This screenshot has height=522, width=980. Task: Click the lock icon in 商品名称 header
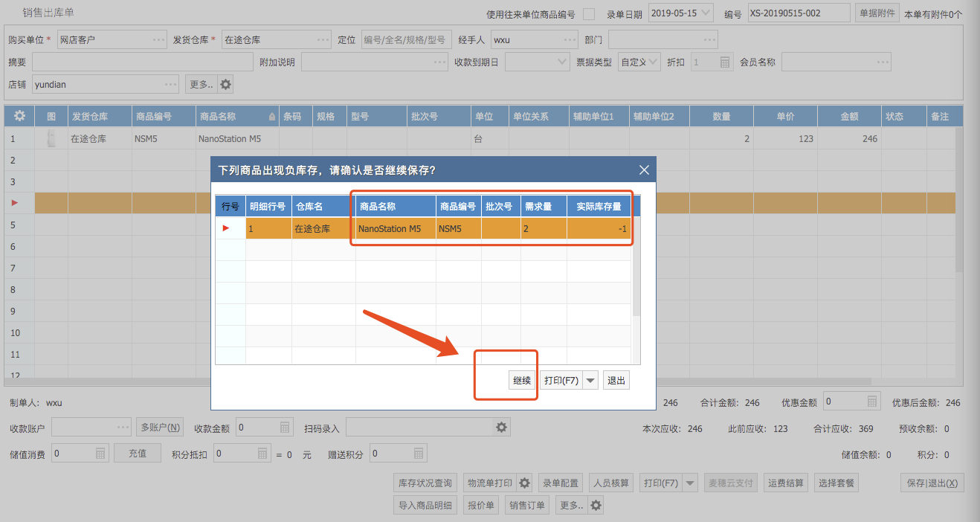click(x=271, y=117)
